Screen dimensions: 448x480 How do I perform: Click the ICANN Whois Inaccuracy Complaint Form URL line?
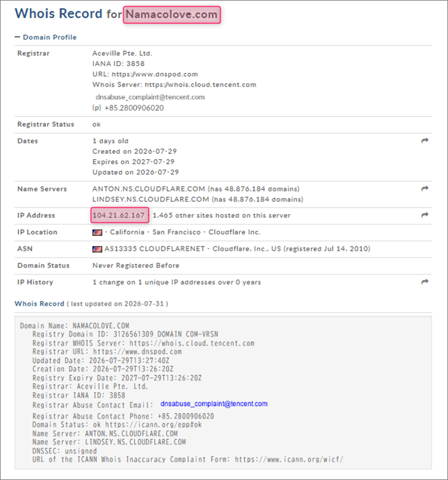click(188, 459)
